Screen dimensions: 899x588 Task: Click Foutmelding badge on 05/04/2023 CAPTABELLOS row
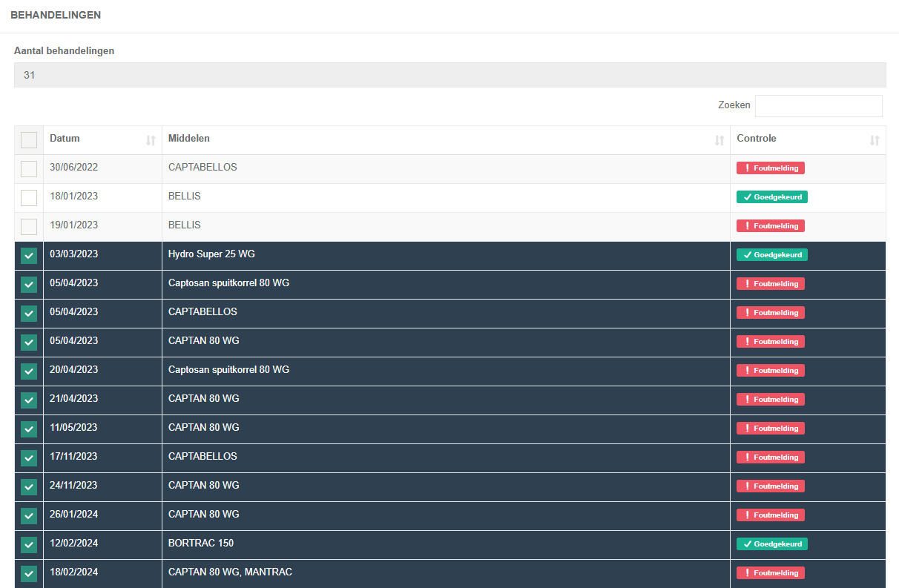(x=770, y=313)
